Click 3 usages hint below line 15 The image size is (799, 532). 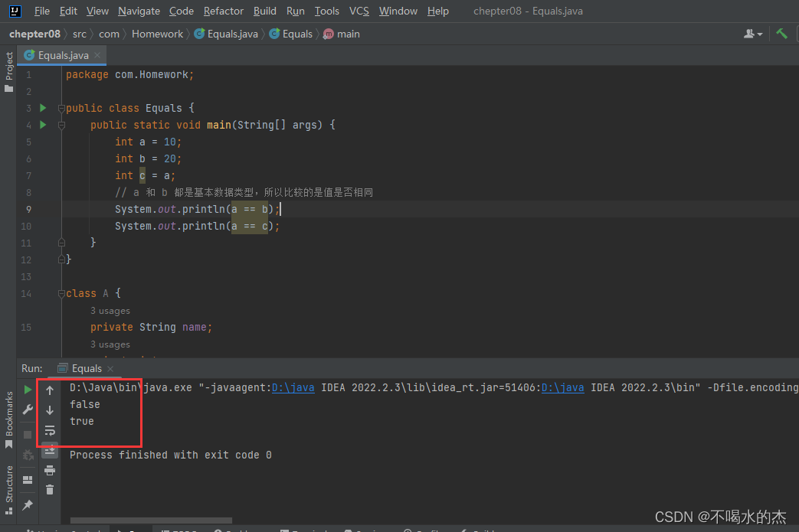click(110, 344)
